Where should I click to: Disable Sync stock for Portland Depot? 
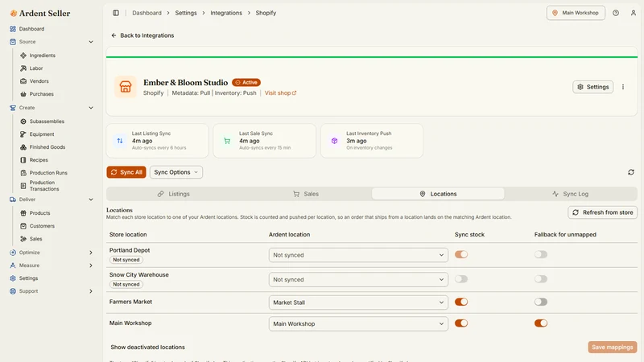[460, 254]
